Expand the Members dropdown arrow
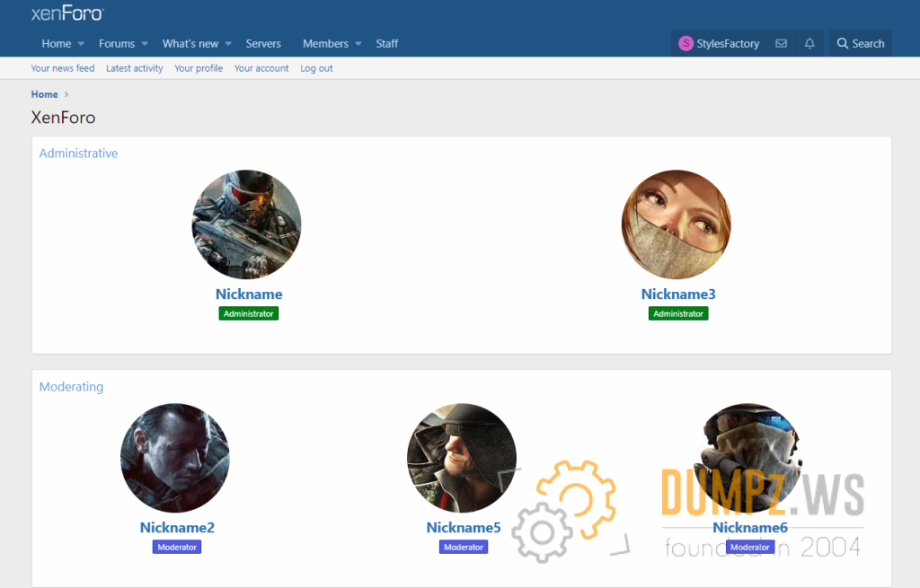 click(x=358, y=44)
